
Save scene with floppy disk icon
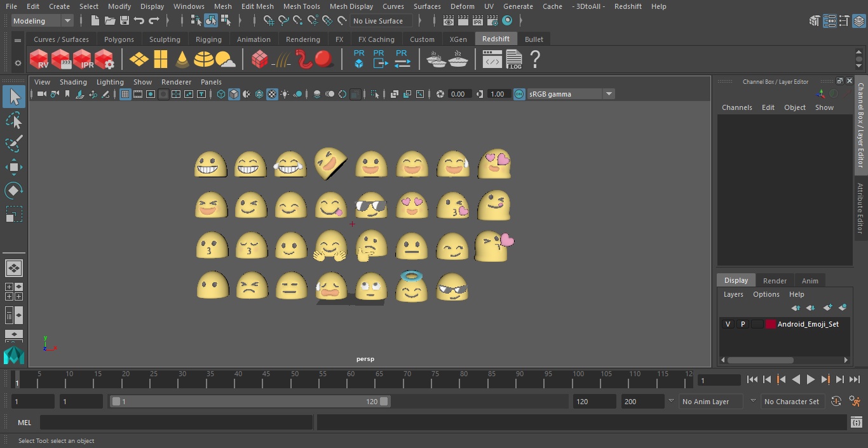[x=125, y=21]
